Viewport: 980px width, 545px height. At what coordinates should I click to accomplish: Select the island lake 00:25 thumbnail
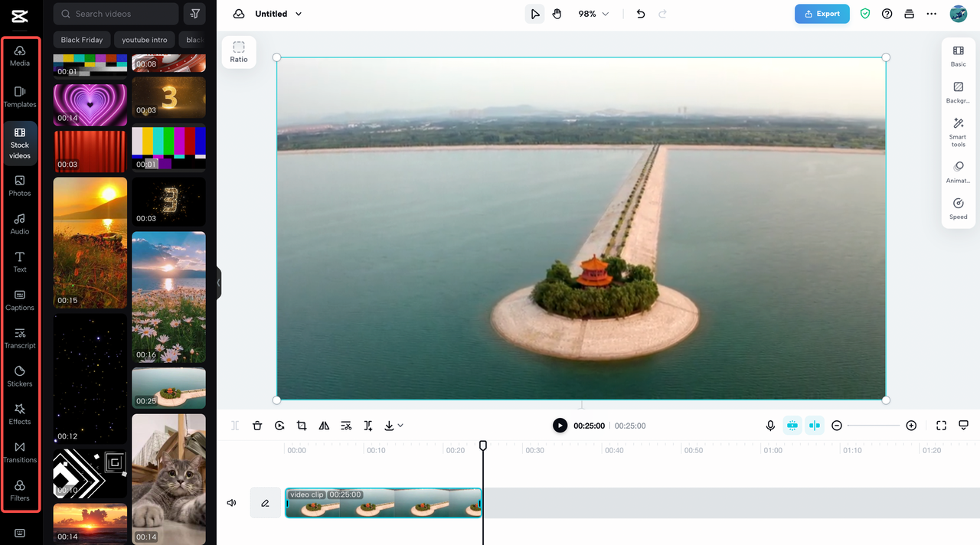pyautogui.click(x=168, y=388)
